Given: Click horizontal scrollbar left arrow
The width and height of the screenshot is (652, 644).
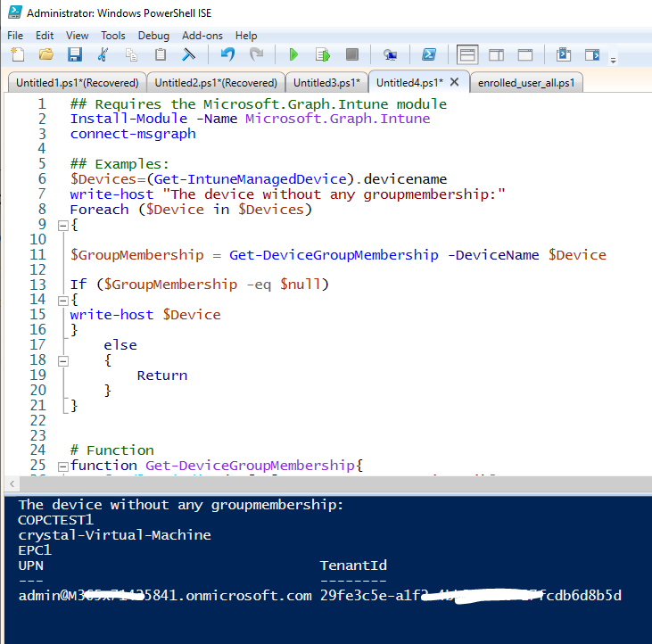Looking at the screenshot, I should pos(12,483).
